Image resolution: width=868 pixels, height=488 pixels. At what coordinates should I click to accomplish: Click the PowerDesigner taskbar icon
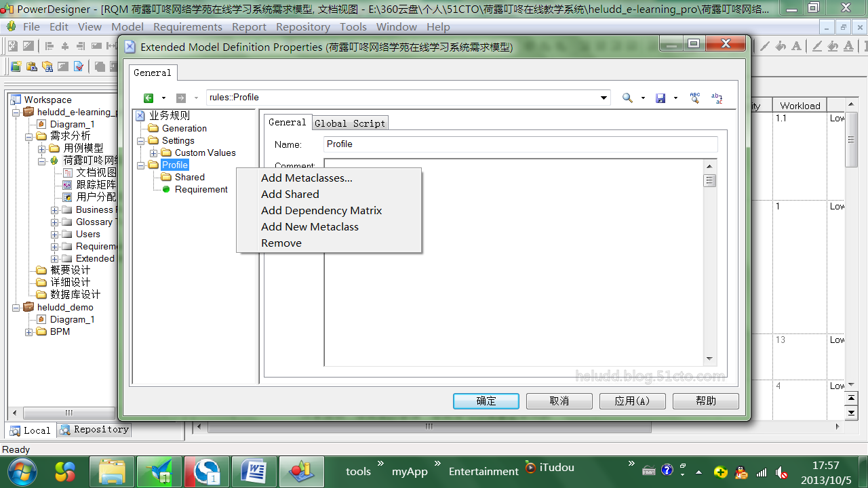click(300, 470)
